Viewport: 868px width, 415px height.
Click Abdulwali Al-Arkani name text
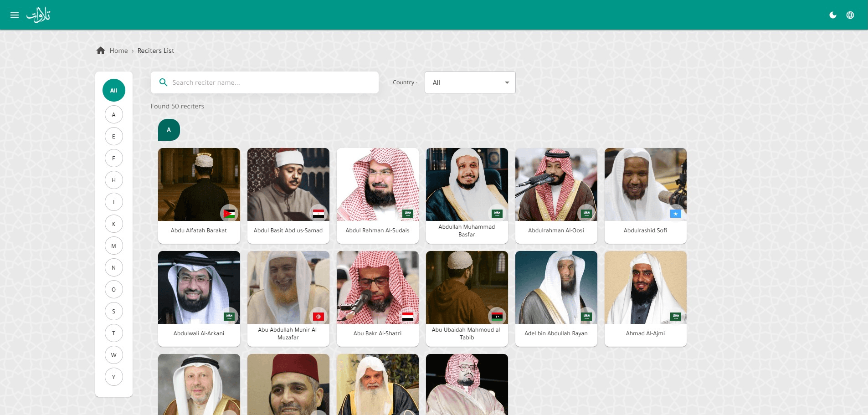tap(199, 333)
